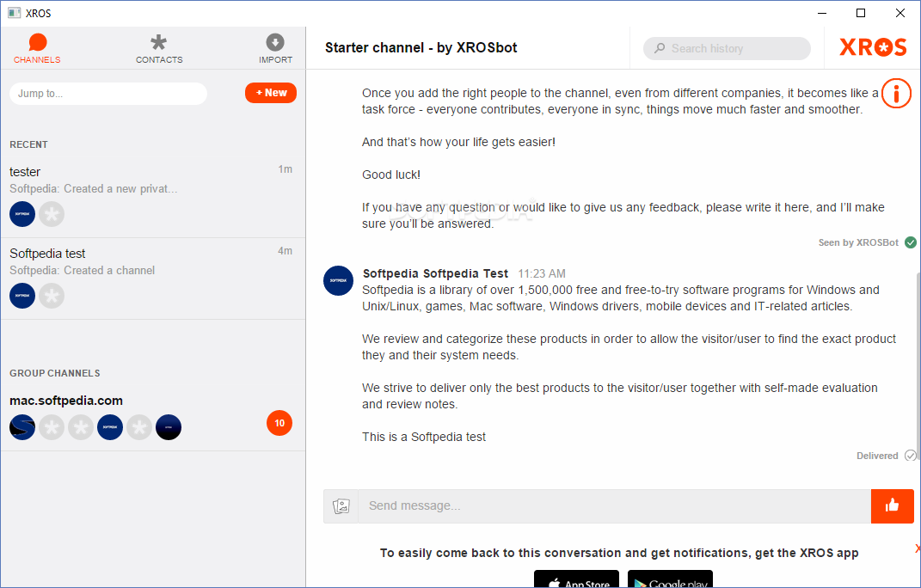Open channel info via the i icon
This screenshot has height=588, width=921.
coord(896,94)
